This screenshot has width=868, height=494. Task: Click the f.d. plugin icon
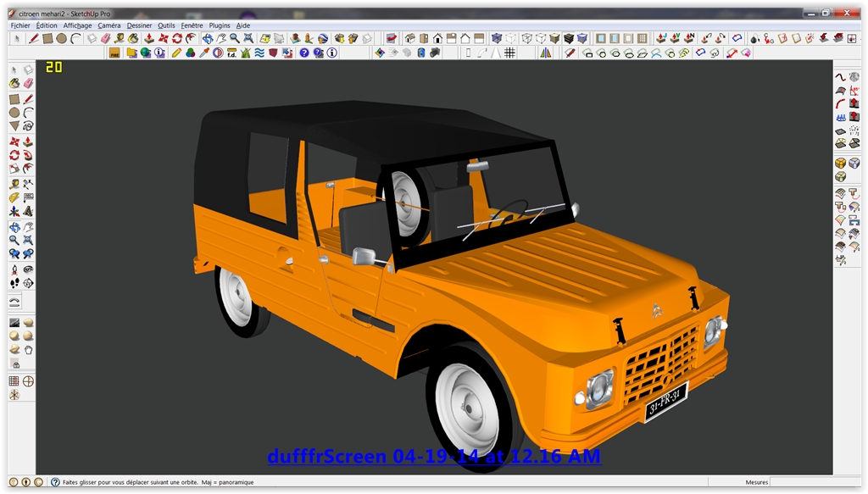click(x=231, y=53)
